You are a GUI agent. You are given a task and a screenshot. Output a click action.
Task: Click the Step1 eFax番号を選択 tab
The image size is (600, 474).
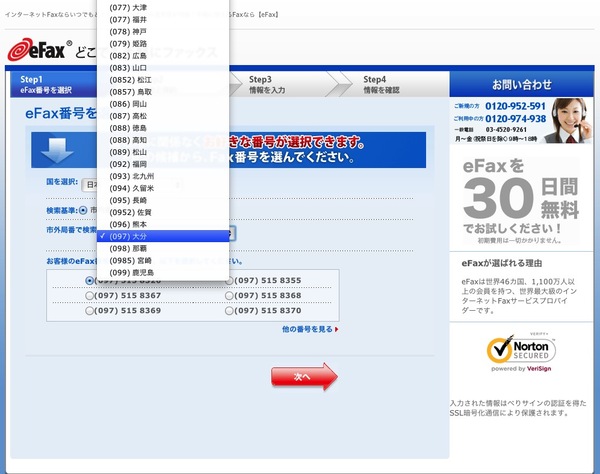point(54,85)
